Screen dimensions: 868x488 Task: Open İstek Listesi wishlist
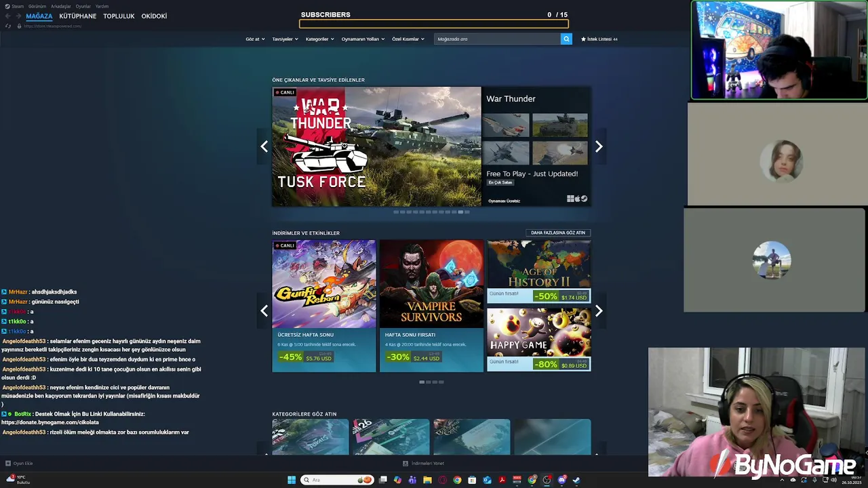pyautogui.click(x=599, y=39)
